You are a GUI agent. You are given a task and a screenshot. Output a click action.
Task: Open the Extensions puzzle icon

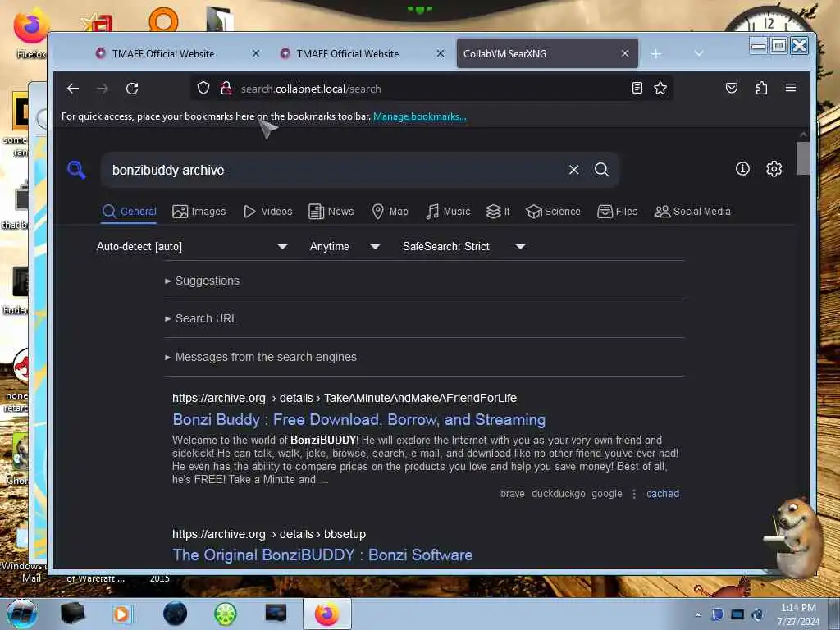(x=761, y=88)
